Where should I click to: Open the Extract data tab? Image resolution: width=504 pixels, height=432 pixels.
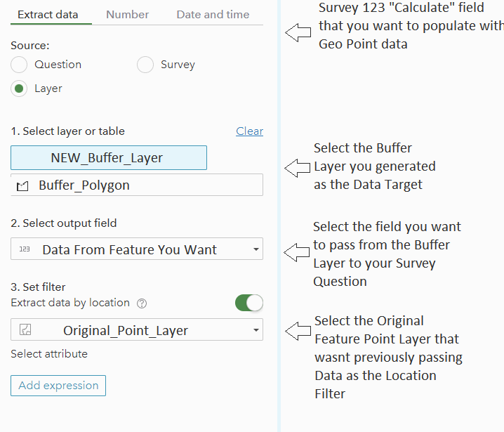coord(48,15)
